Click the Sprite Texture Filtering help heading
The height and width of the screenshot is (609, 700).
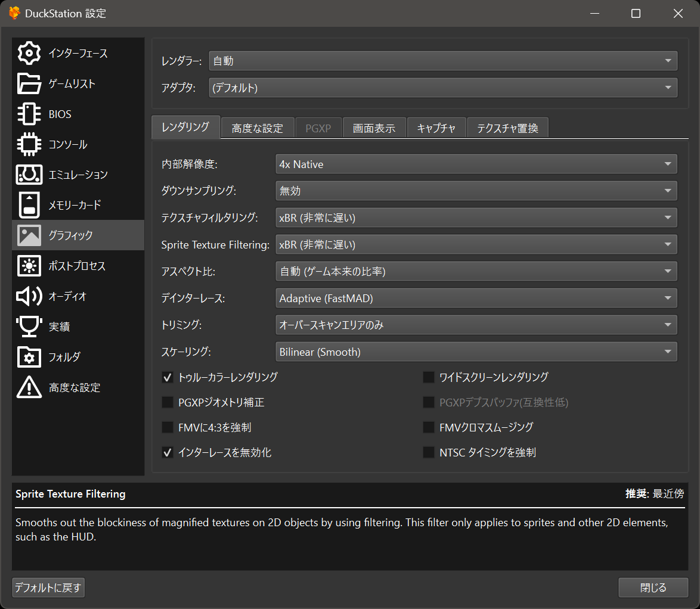click(70, 494)
